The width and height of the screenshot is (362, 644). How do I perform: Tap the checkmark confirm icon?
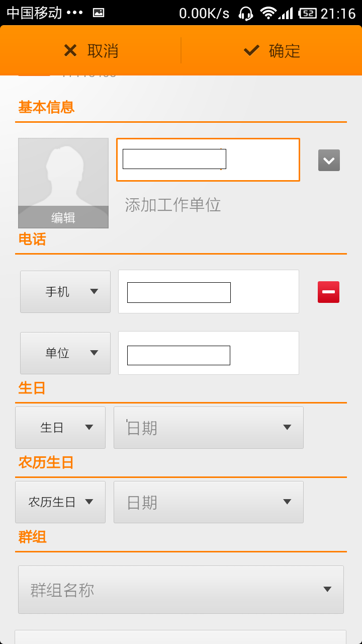click(251, 50)
